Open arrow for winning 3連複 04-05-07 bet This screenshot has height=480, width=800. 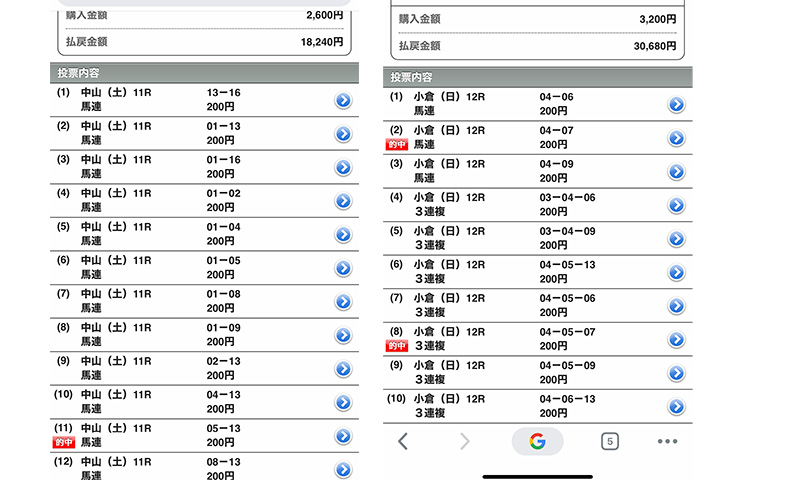tap(676, 339)
